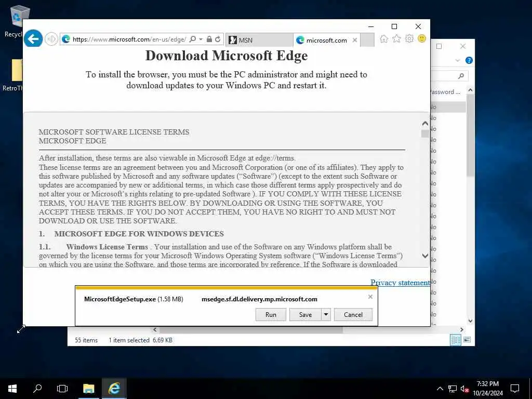Save the MicrosoftEdgeSetup.exe download
Image resolution: width=532 pixels, height=399 pixels.
(305, 314)
